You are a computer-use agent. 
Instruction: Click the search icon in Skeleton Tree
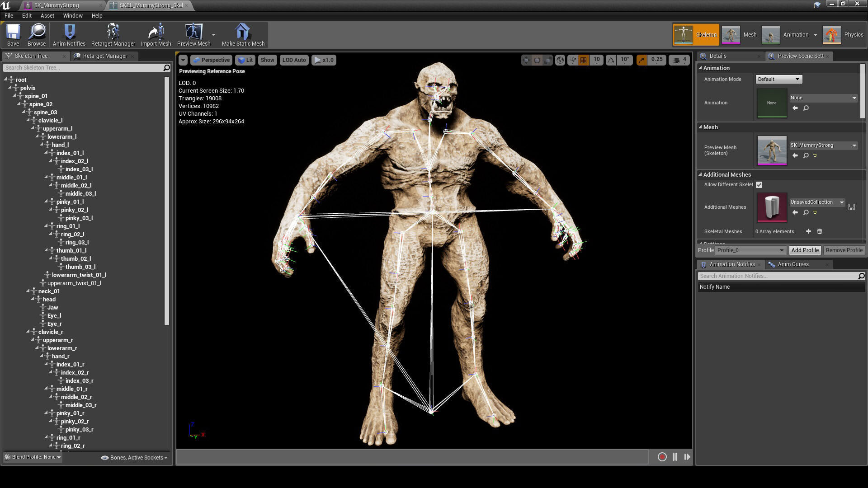[166, 68]
